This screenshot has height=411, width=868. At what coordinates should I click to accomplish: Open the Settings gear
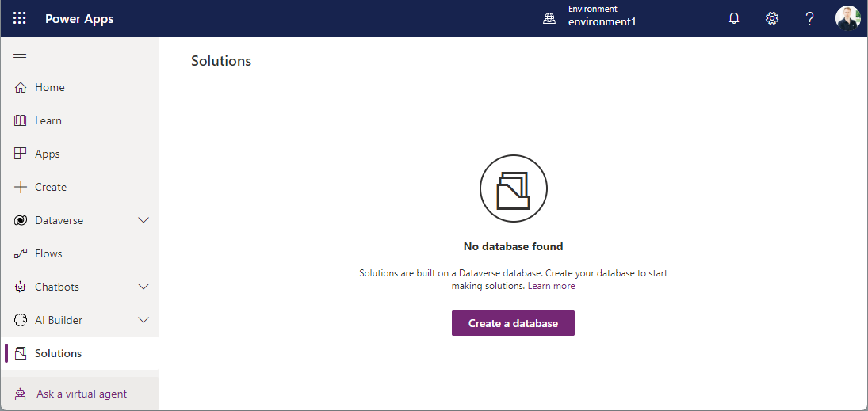pos(771,19)
